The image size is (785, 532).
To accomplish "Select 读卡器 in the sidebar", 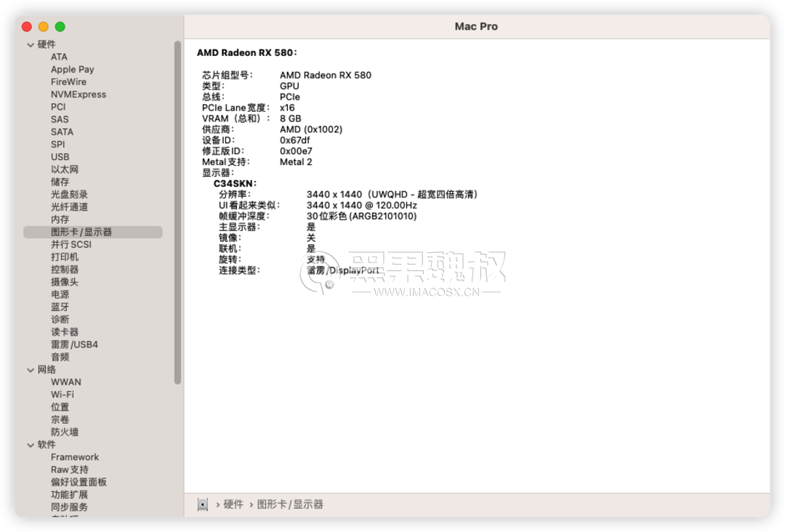I will pyautogui.click(x=65, y=332).
